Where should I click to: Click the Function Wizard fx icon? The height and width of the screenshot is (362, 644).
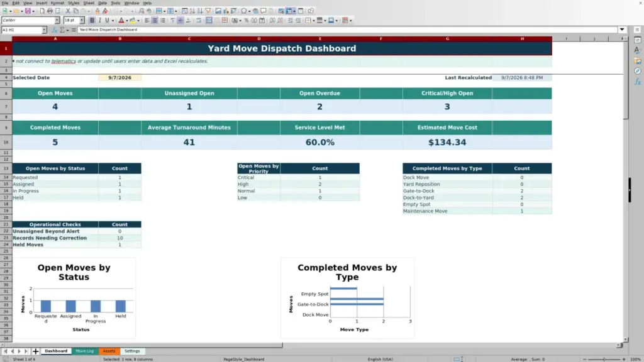coord(55,30)
